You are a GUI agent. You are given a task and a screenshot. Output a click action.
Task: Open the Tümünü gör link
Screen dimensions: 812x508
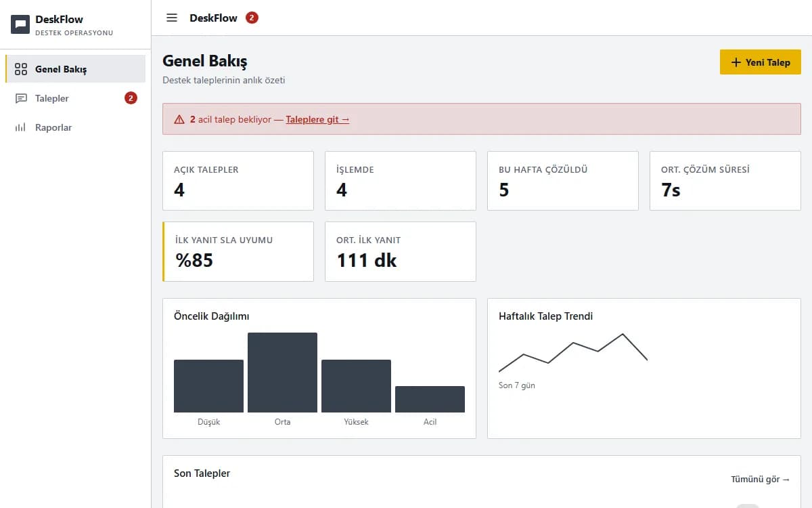coord(761,480)
